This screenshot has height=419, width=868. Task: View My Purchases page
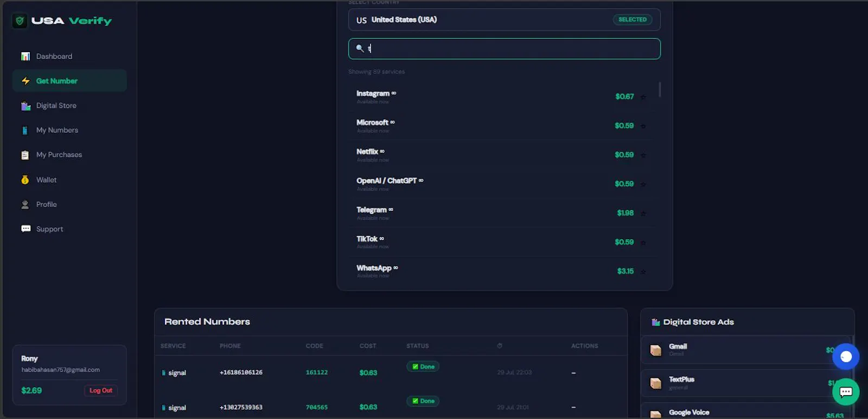(69, 155)
